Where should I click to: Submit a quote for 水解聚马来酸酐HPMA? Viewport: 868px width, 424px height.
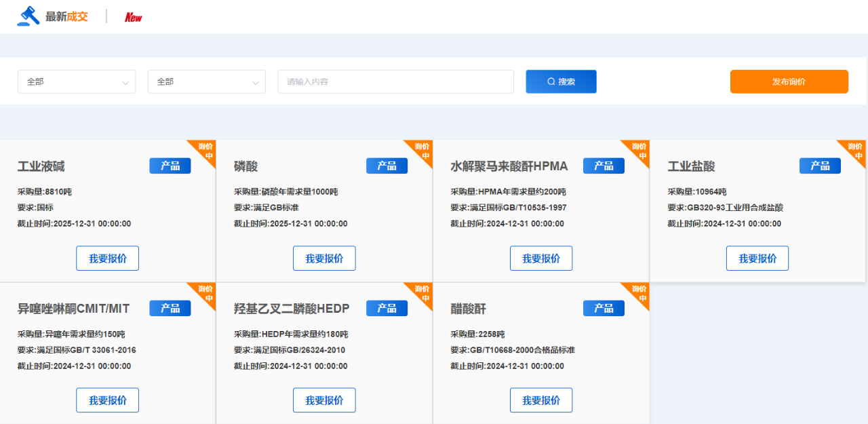click(x=541, y=258)
